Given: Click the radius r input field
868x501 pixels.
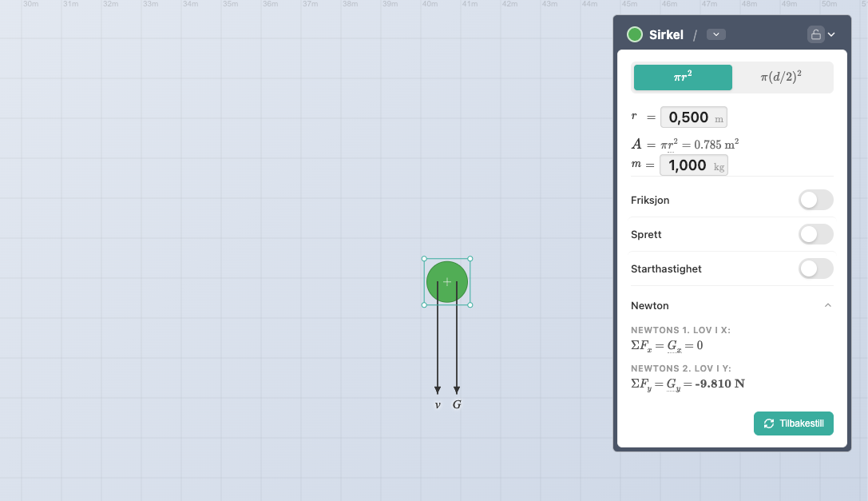Looking at the screenshot, I should pos(689,117).
